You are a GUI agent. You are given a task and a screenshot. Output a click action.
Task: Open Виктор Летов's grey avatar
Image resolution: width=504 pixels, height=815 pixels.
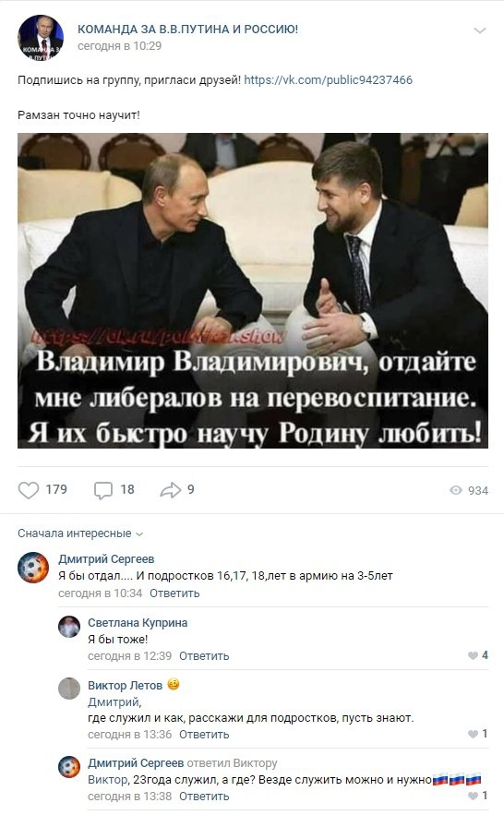point(69,689)
